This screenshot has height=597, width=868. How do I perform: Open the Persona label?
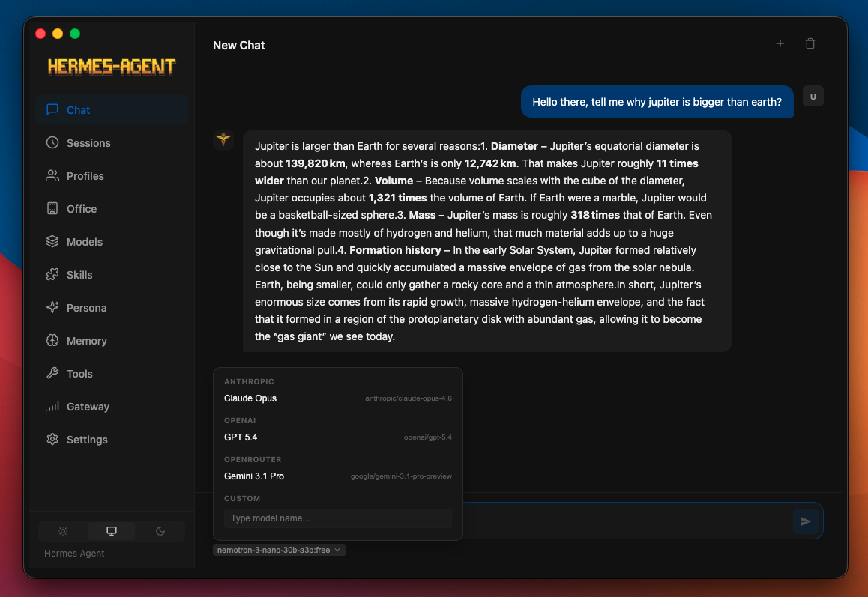[x=87, y=308]
